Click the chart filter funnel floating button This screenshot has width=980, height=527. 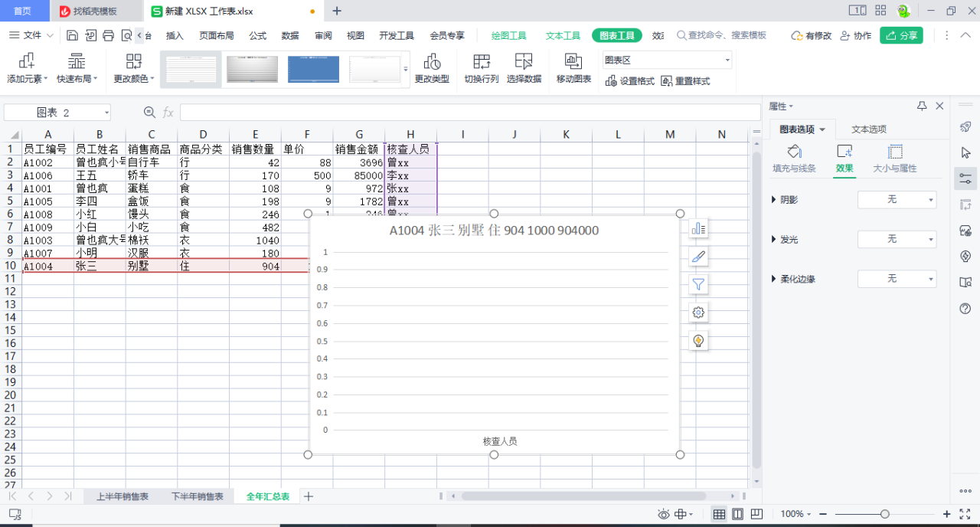698,284
